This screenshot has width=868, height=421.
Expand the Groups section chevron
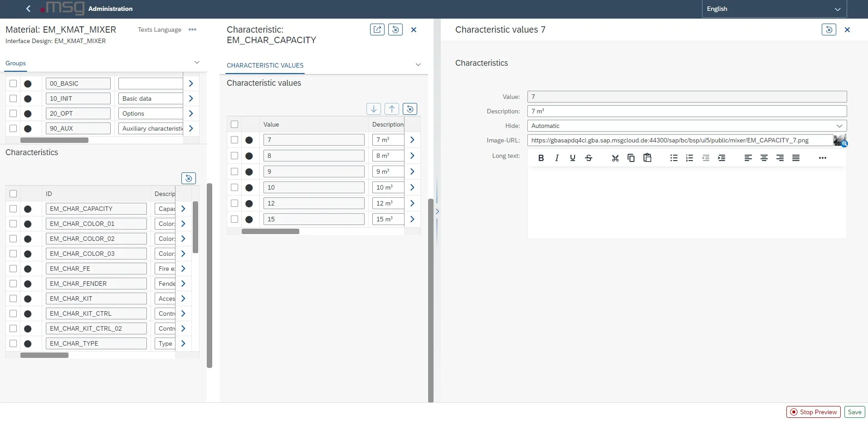[197, 63]
